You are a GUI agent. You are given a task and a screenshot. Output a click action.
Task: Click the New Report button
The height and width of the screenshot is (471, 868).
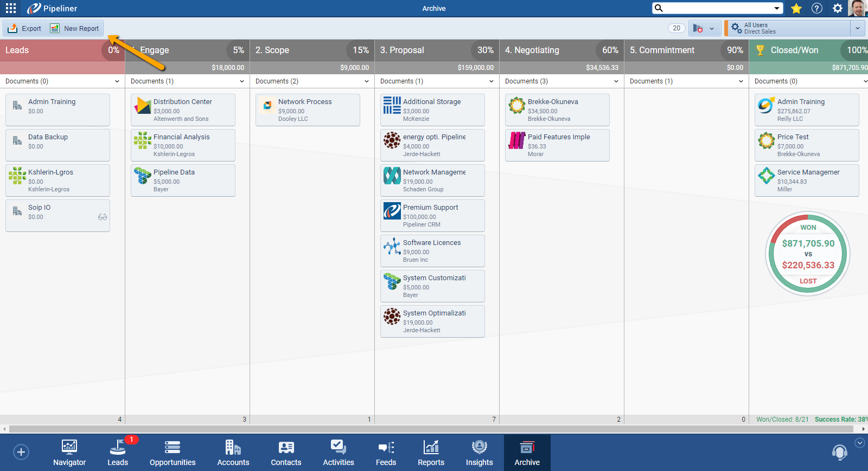coord(75,28)
